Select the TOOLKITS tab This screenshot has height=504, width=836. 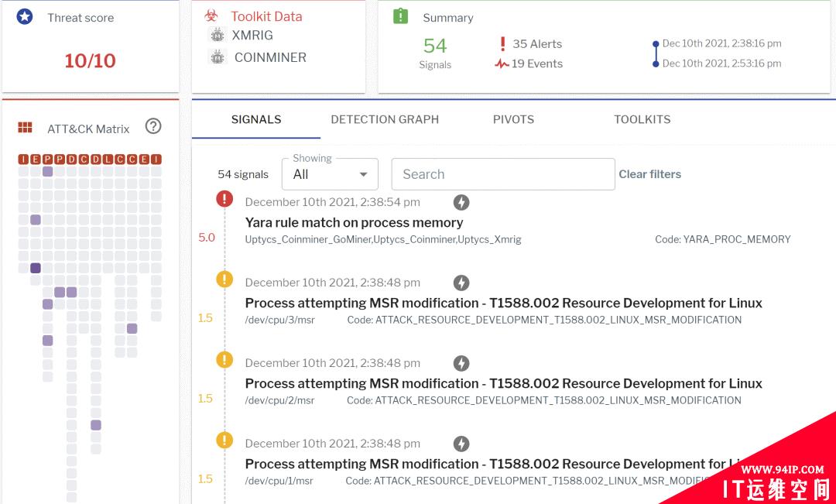pos(642,119)
